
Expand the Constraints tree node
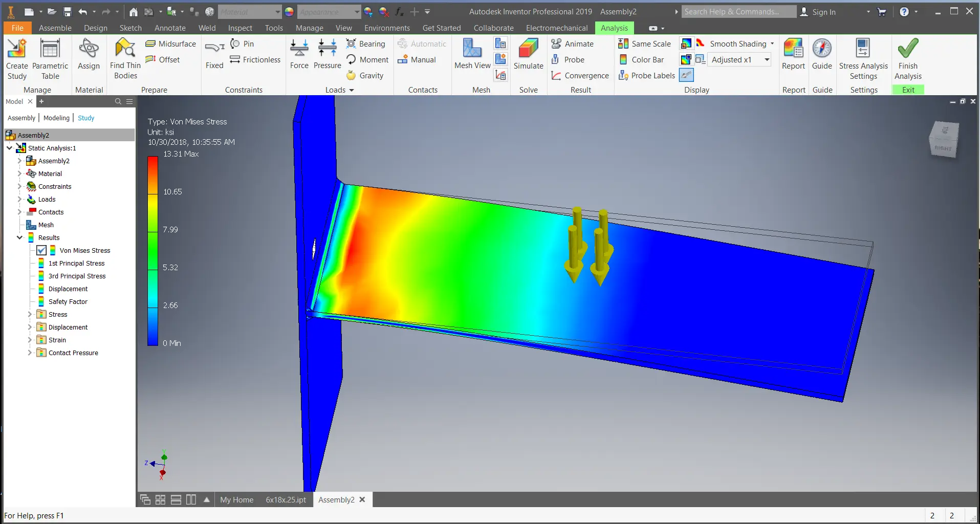20,186
